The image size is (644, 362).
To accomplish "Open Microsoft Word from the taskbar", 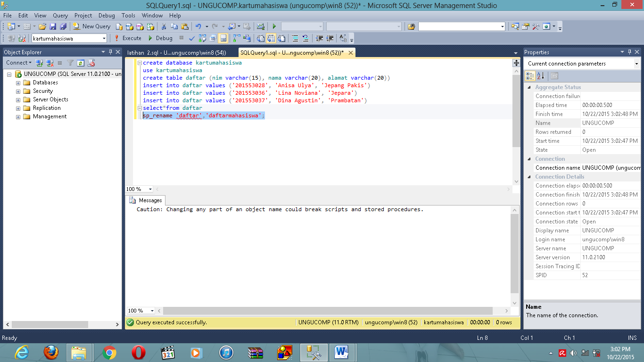I will click(342, 352).
